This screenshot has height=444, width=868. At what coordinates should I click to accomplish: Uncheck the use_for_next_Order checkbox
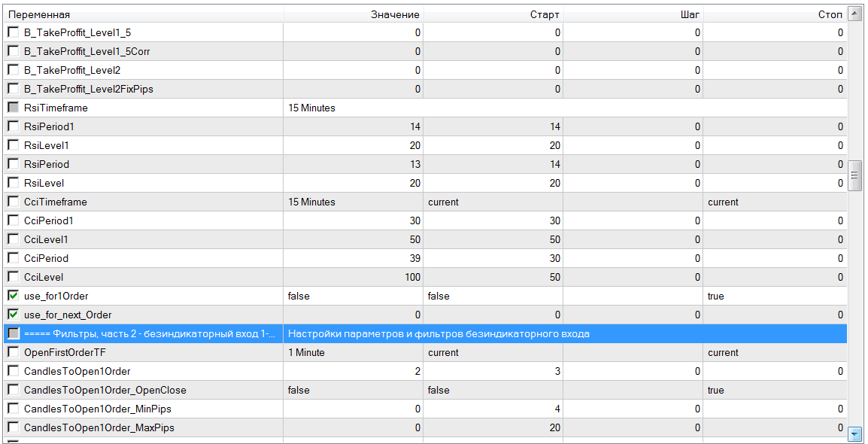[x=12, y=315]
